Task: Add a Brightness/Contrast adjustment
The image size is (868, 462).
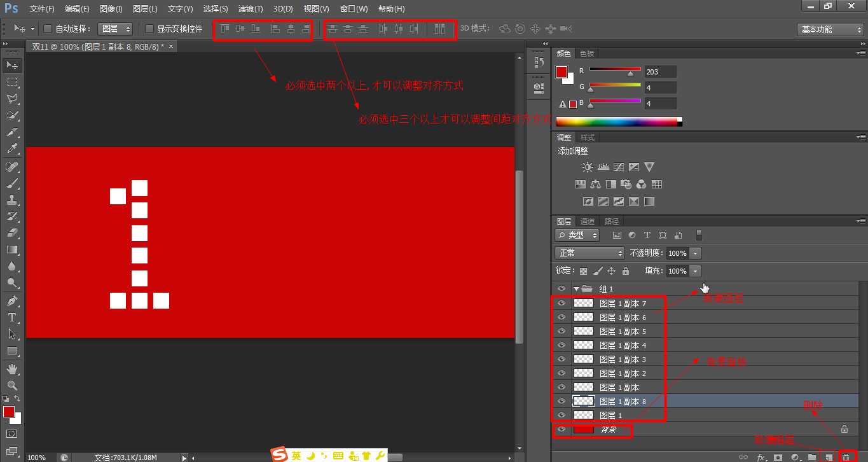Action: coord(588,167)
